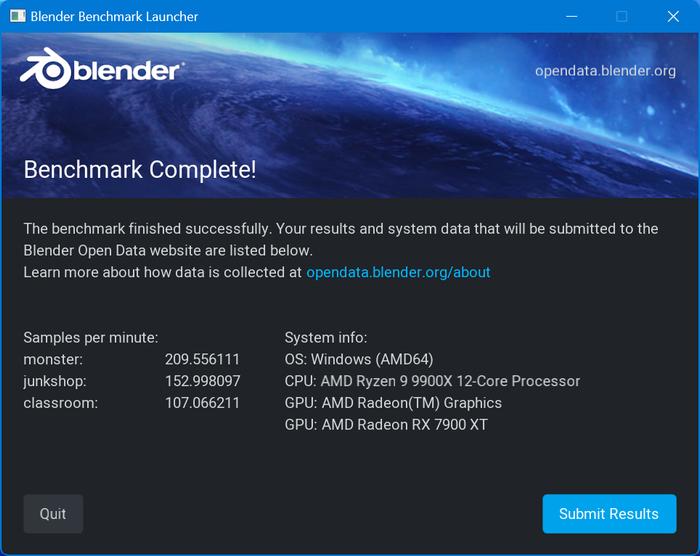Viewport: 700px width, 556px height.
Task: Minimize the Blender Benchmark Launcher window
Action: click(x=571, y=17)
